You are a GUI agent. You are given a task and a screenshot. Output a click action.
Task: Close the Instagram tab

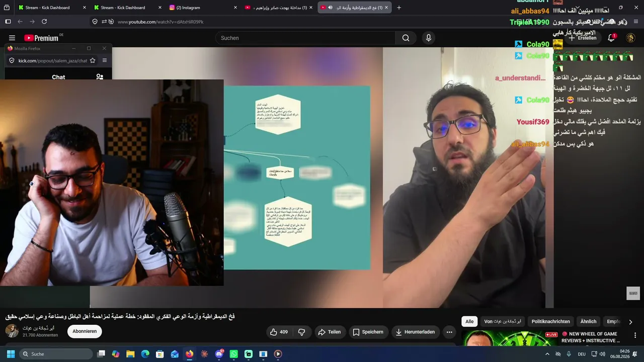pyautogui.click(x=235, y=8)
